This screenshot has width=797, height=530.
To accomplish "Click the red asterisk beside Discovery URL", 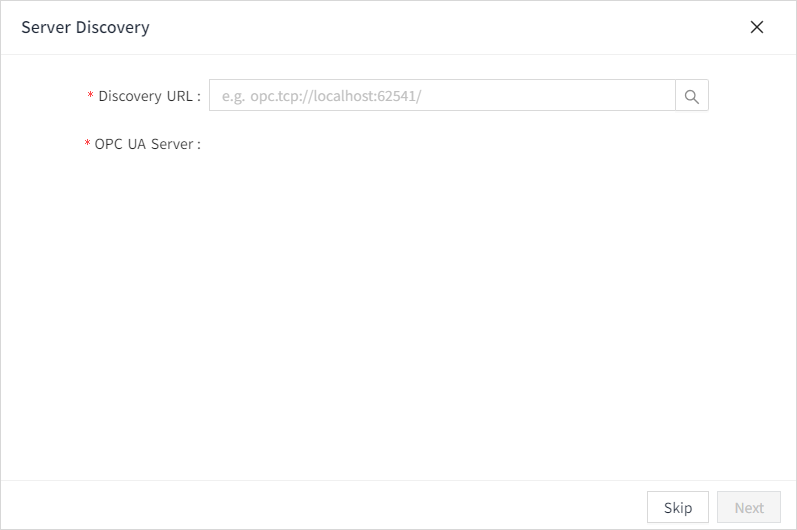I will pos(91,97).
